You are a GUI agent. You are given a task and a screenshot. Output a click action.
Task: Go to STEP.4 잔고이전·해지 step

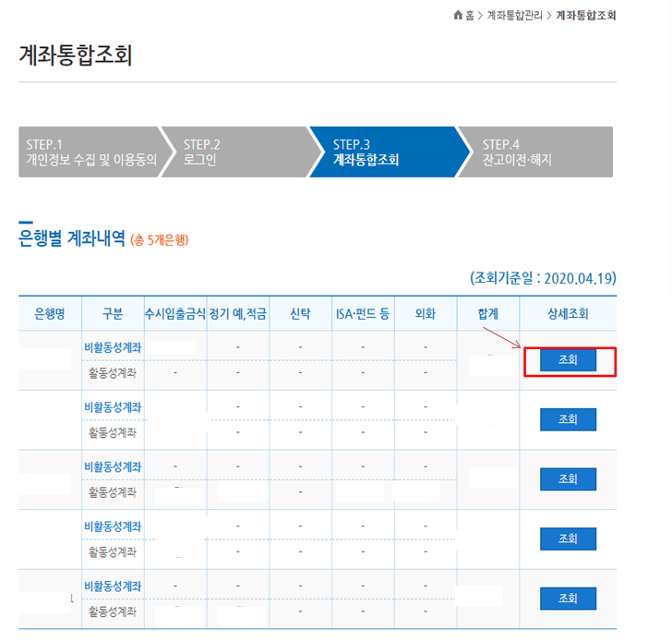[x=537, y=151]
